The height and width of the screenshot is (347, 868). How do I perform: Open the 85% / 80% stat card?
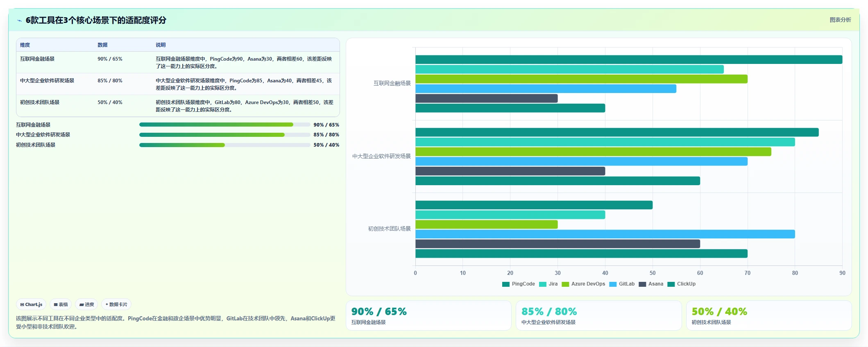click(x=598, y=315)
